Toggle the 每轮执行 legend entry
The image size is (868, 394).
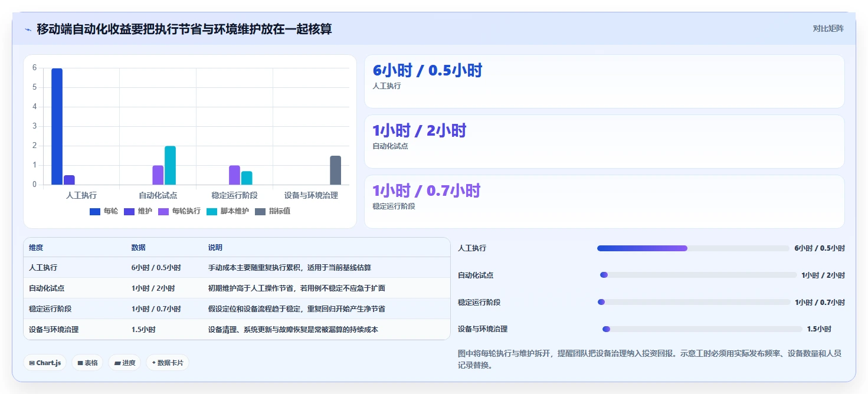(x=179, y=211)
